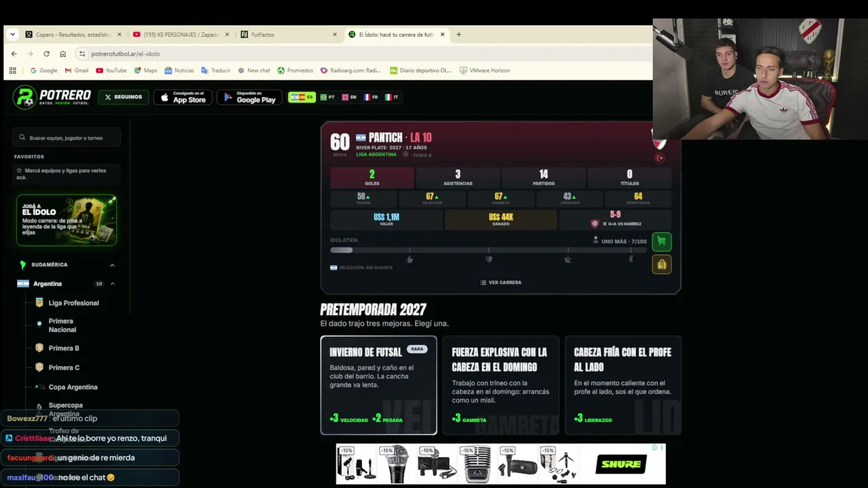Click the Partidos stat box
This screenshot has height=488, width=868.
click(x=543, y=178)
